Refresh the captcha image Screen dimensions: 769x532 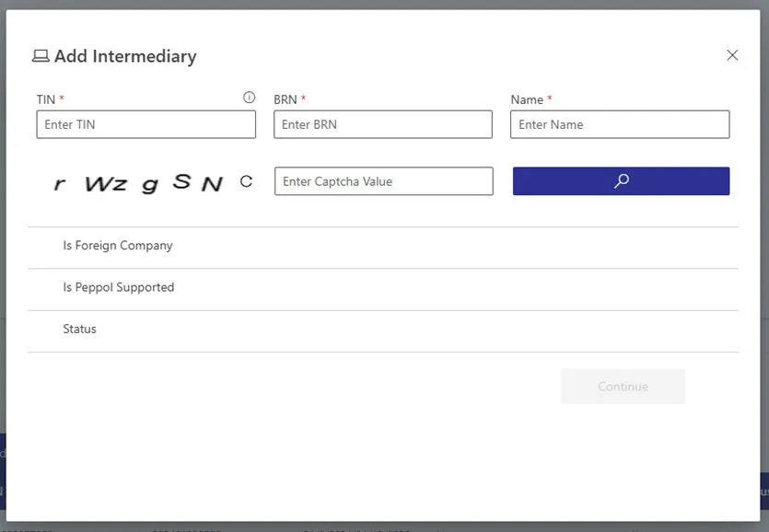(246, 181)
